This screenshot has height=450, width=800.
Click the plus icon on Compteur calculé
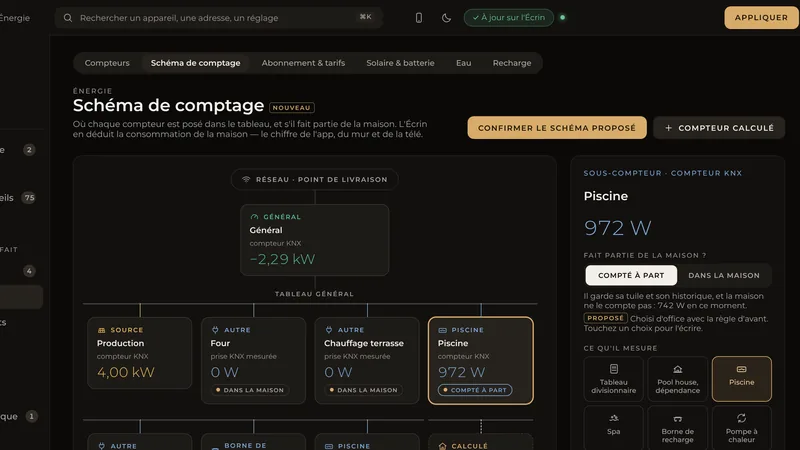(x=668, y=128)
